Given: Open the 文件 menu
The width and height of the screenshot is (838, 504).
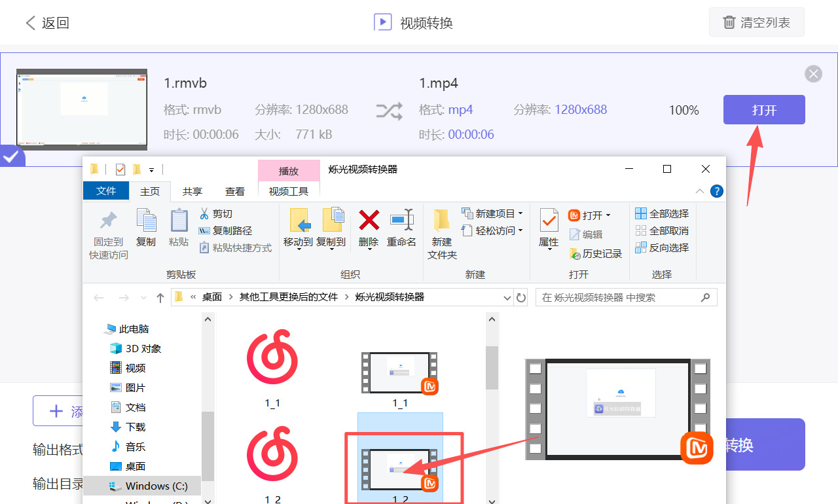Looking at the screenshot, I should point(105,191).
